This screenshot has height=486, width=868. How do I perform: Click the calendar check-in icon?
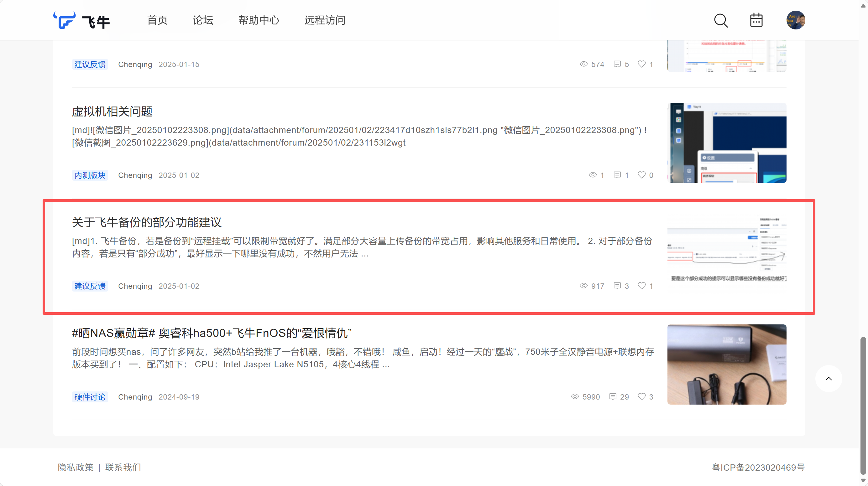click(756, 20)
